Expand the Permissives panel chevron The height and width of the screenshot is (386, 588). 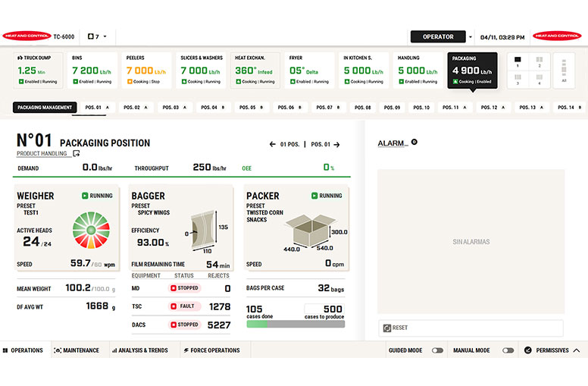tap(577, 350)
